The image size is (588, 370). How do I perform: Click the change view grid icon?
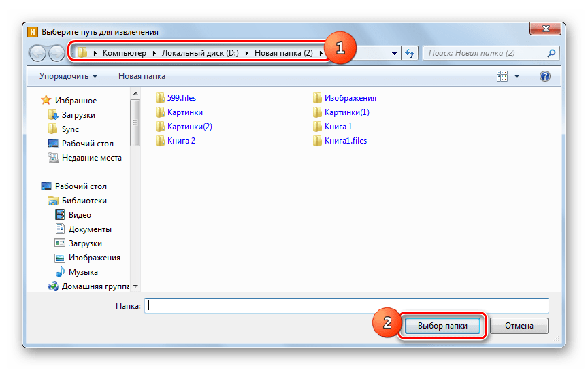(502, 76)
